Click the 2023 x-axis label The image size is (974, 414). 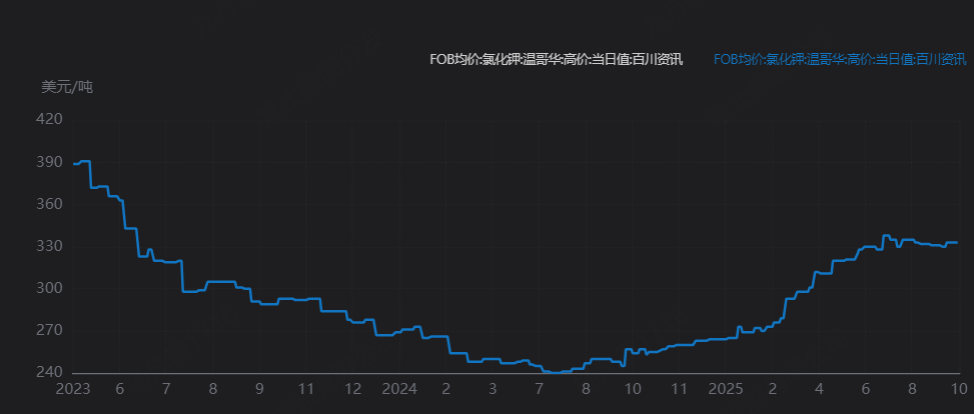(x=73, y=390)
